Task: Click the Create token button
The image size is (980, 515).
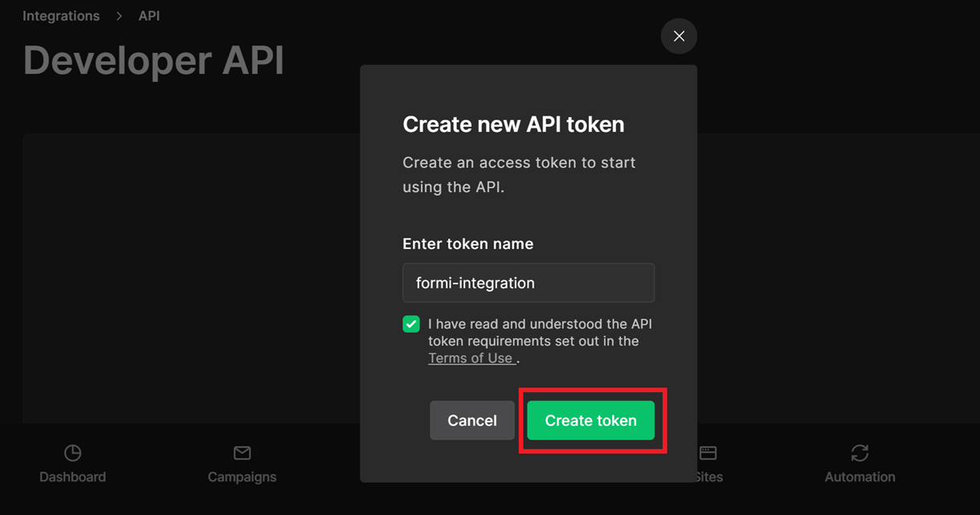Action: click(x=590, y=420)
